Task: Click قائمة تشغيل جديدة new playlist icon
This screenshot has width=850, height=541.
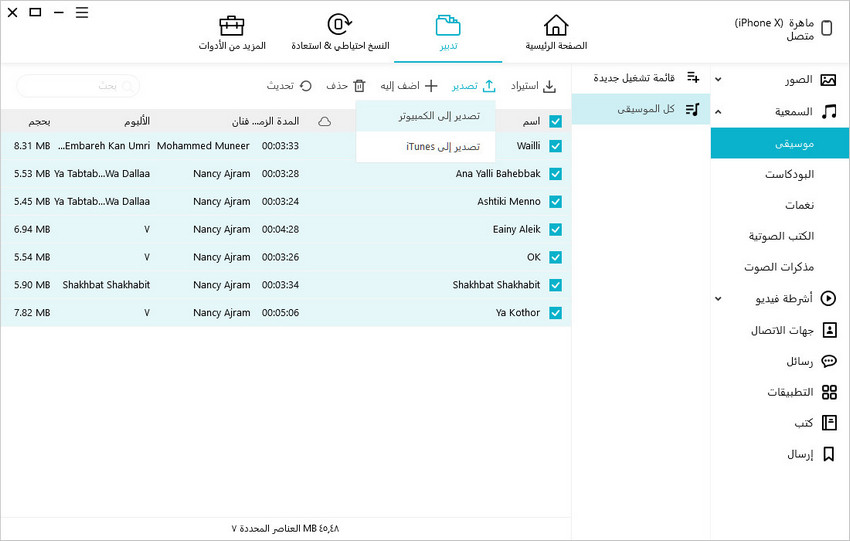Action: pos(693,78)
